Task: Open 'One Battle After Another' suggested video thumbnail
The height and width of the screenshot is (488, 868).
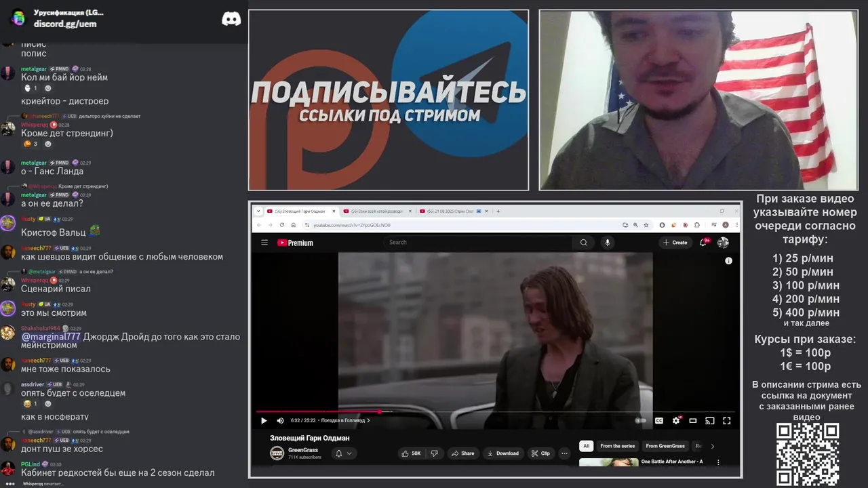Action: tap(608, 463)
